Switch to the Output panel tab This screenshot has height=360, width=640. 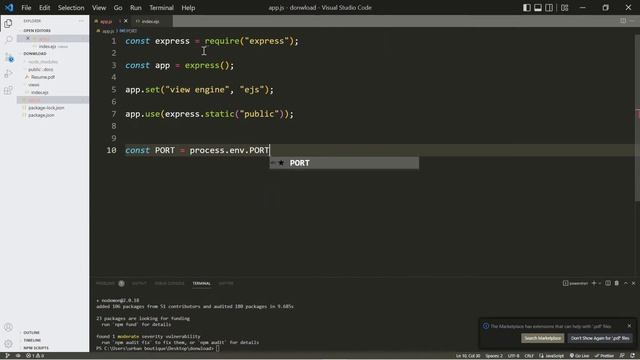139,283
